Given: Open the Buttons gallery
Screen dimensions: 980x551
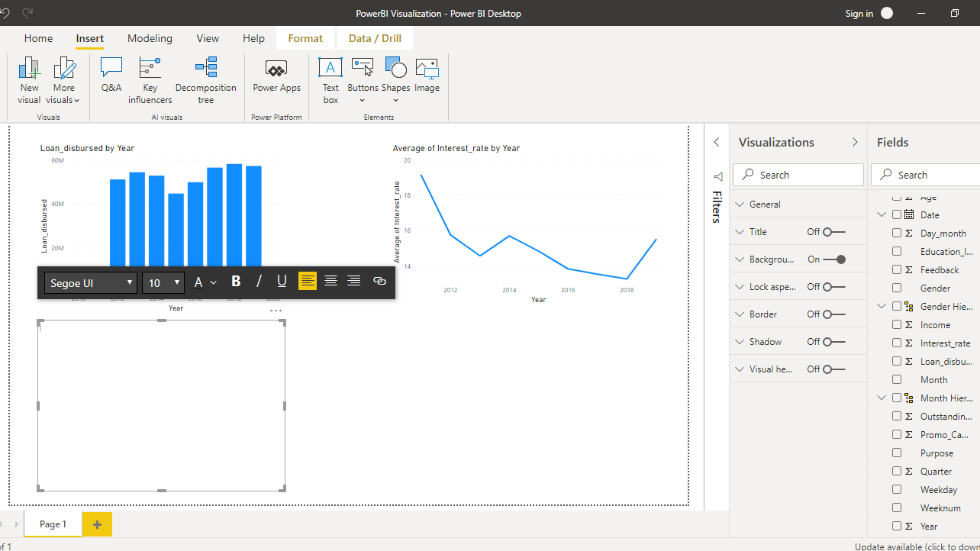Looking at the screenshot, I should 363,80.
